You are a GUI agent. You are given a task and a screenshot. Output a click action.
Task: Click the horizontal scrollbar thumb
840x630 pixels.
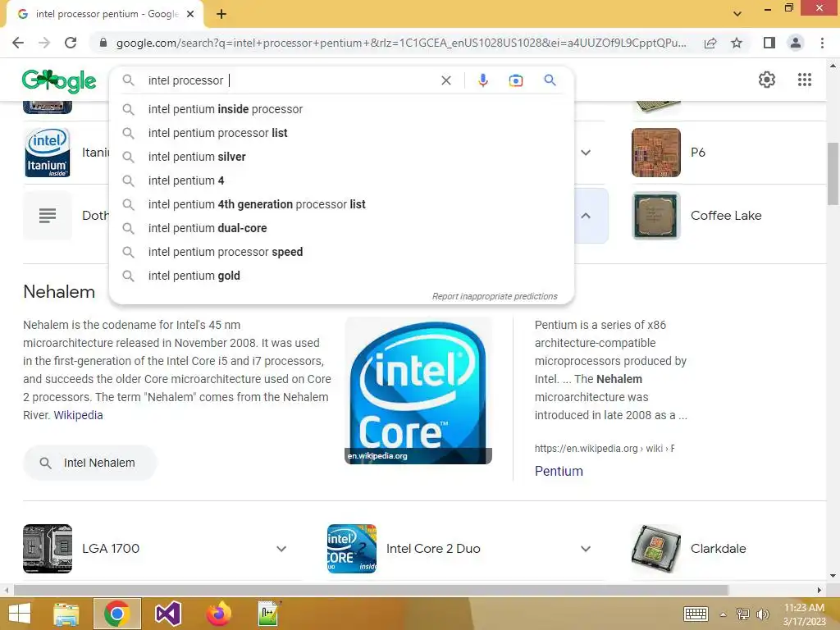tap(371, 591)
